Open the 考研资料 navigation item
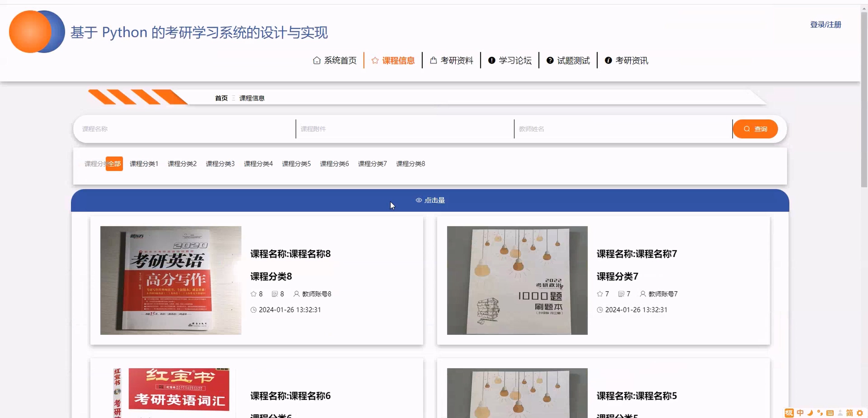The image size is (868, 418). (x=452, y=60)
